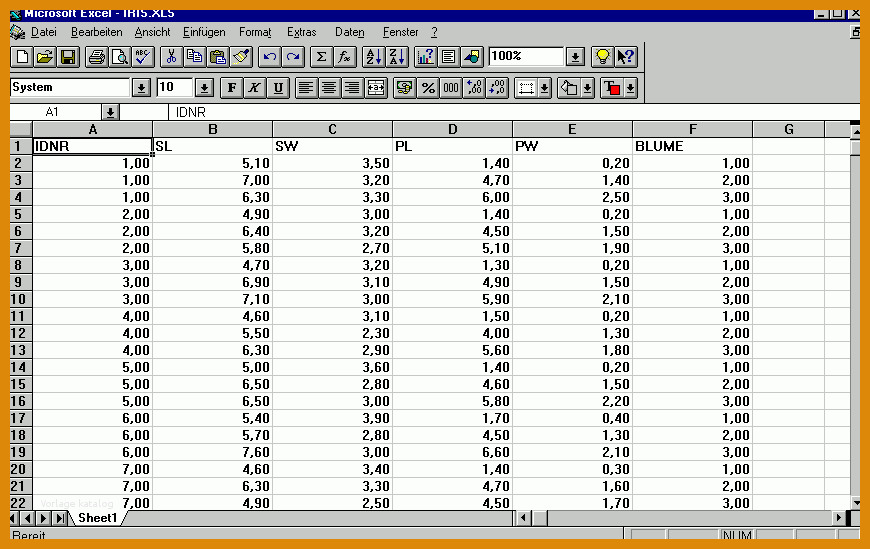Copy selection using the copy icon

click(194, 57)
